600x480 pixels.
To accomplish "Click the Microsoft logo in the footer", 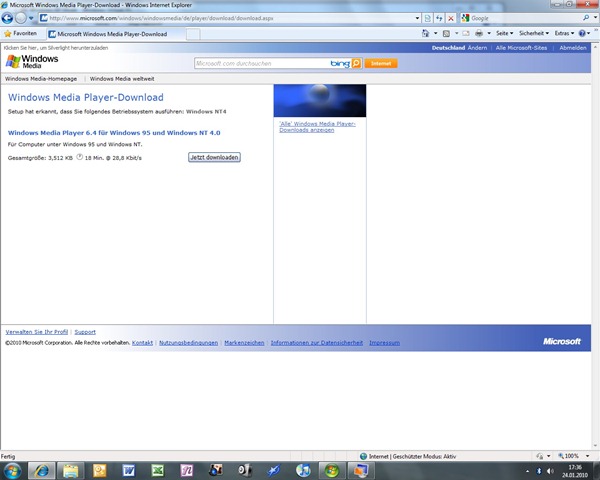I will (562, 341).
